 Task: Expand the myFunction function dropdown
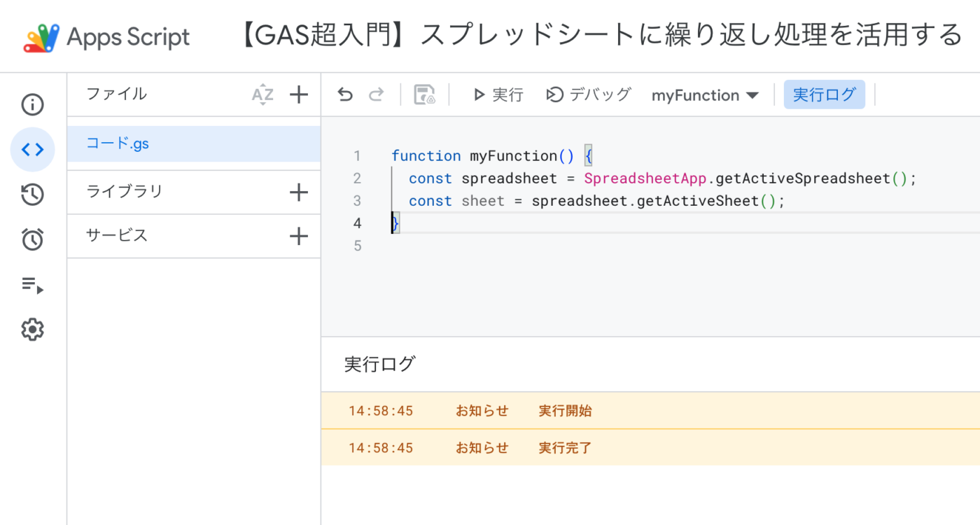click(705, 95)
